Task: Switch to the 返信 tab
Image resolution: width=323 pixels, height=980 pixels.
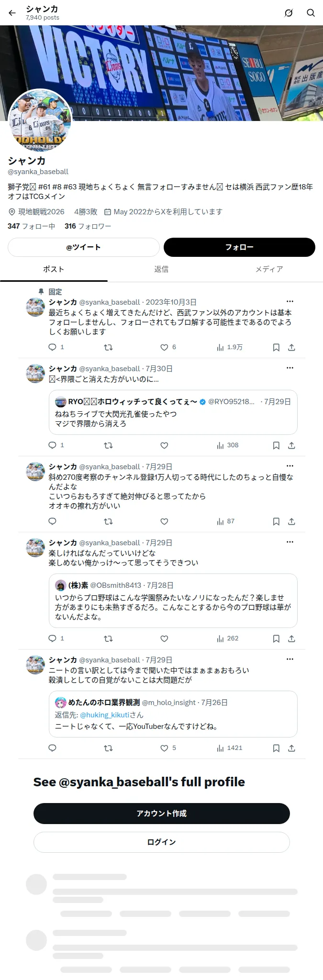Action: pyautogui.click(x=161, y=269)
